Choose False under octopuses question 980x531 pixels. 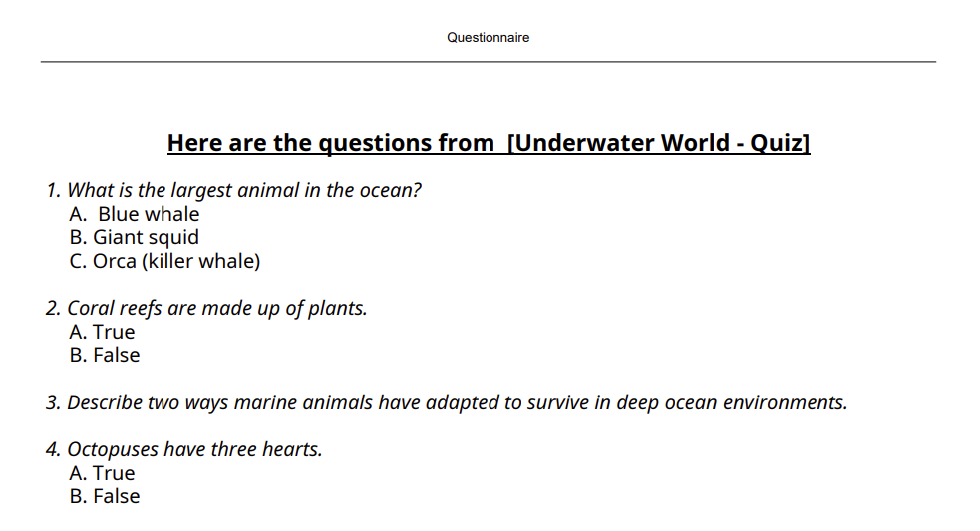click(105, 496)
